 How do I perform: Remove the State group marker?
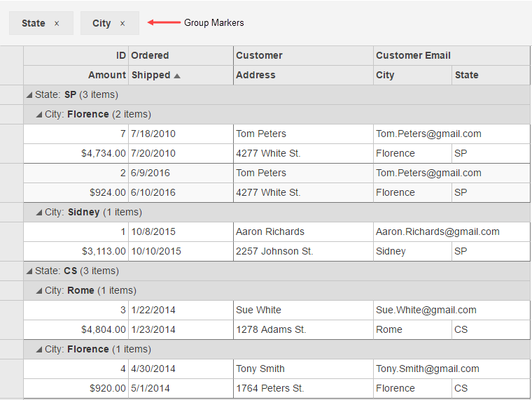57,24
